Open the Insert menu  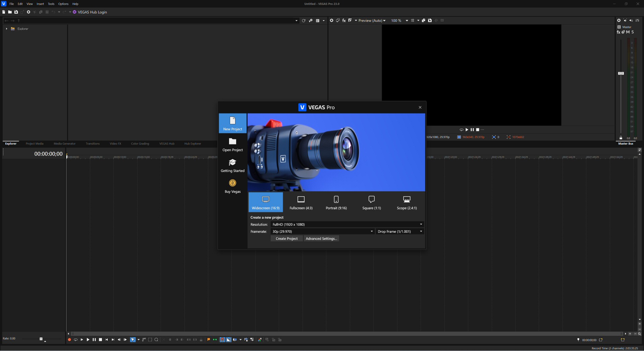(x=40, y=4)
